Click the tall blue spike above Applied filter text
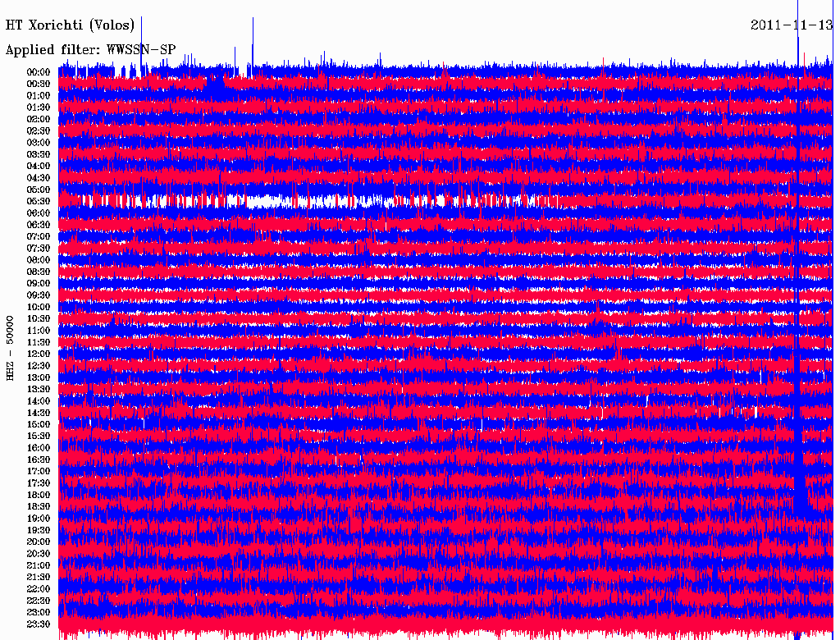 click(x=141, y=46)
